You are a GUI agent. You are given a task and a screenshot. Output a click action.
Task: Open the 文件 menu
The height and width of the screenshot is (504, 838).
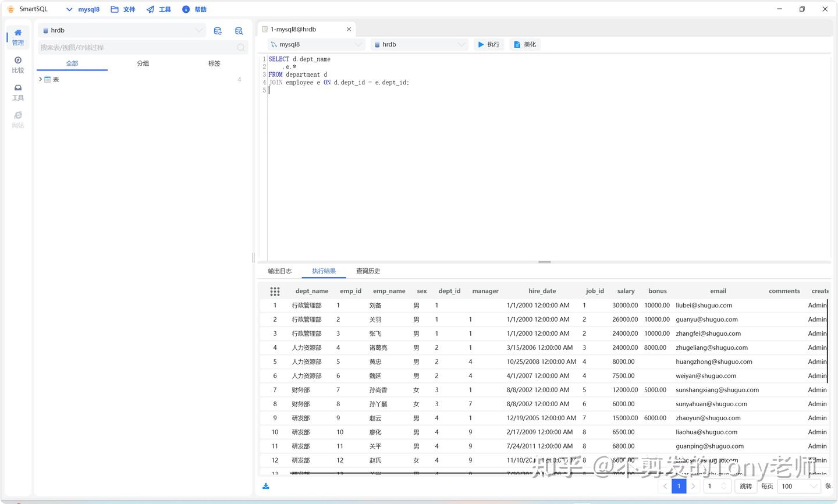(123, 9)
